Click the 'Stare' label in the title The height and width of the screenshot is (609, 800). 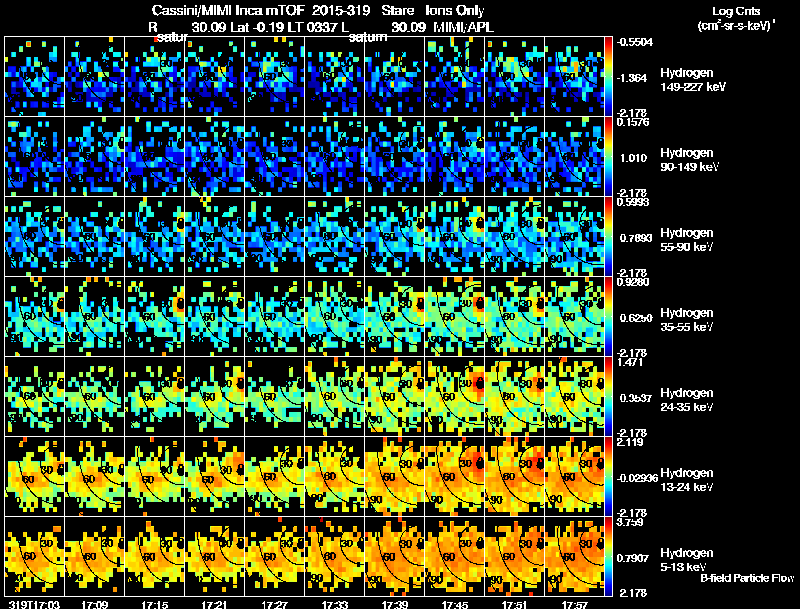[397, 11]
